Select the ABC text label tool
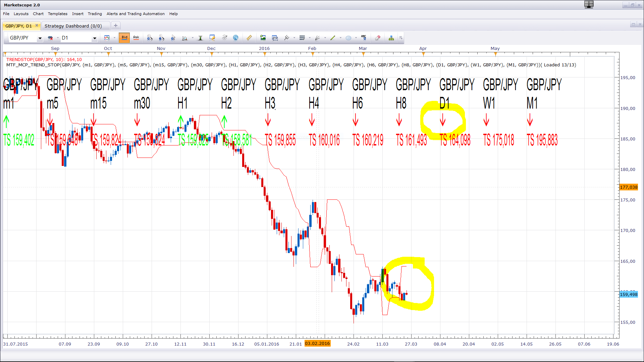The height and width of the screenshot is (362, 644). pyautogui.click(x=364, y=38)
